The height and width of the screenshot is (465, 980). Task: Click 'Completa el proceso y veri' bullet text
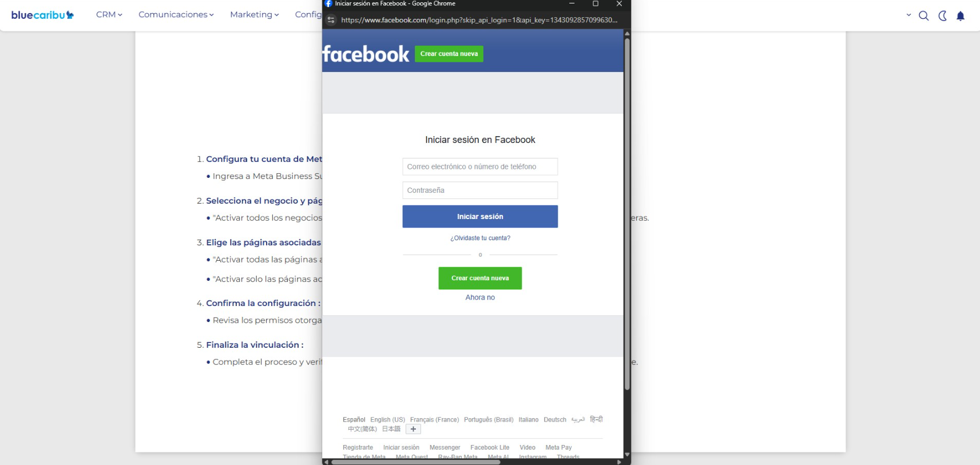(x=267, y=362)
